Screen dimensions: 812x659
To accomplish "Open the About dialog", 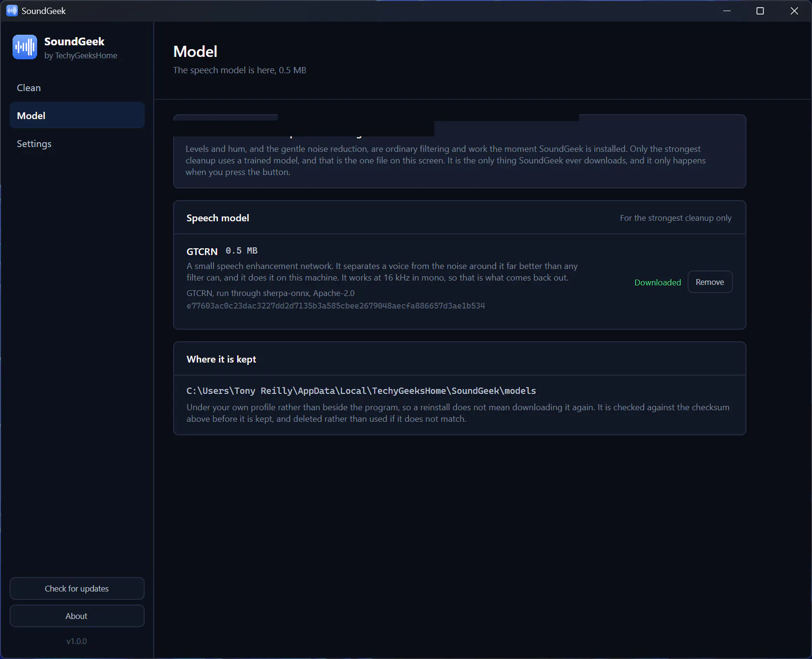I will [77, 616].
